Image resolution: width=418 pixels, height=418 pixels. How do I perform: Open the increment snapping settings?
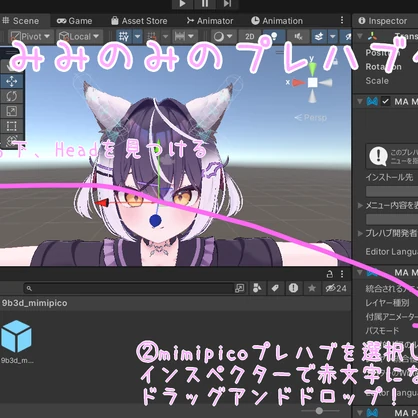pyautogui.click(x=184, y=36)
